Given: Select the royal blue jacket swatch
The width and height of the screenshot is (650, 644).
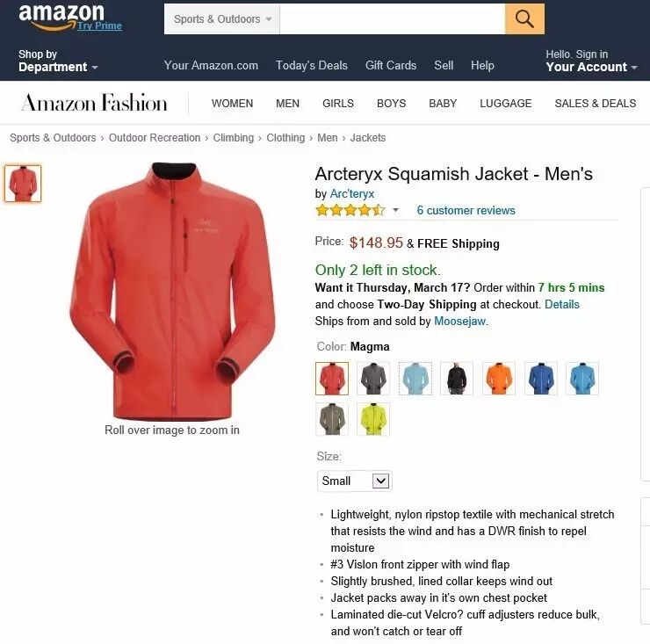Looking at the screenshot, I should [x=540, y=378].
